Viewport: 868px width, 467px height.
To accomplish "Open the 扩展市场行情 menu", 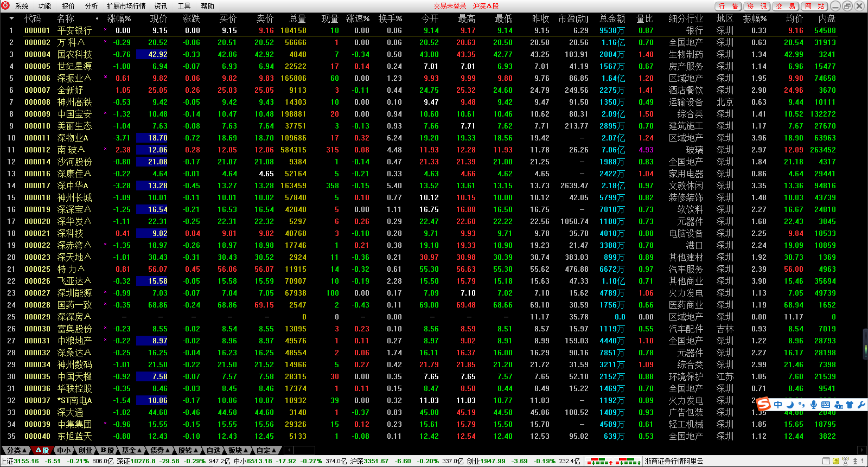I will coord(126,6).
